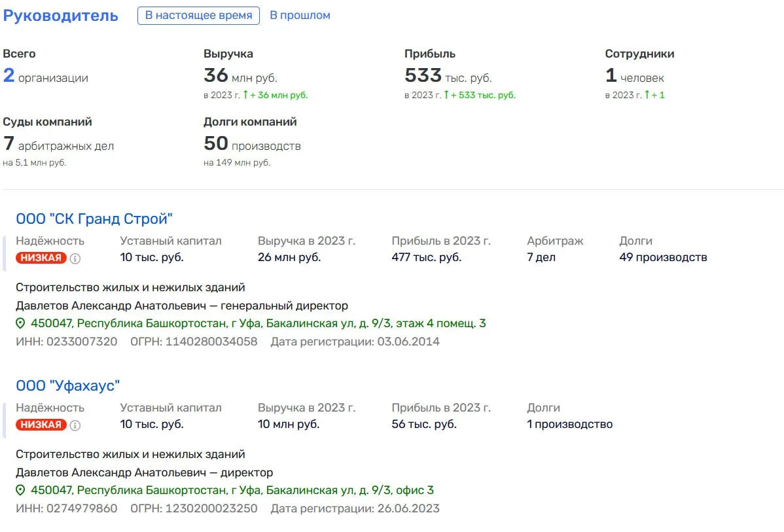Click the НИЗКАЯ badge for Уфахаус
784x532 pixels.
coord(41,425)
